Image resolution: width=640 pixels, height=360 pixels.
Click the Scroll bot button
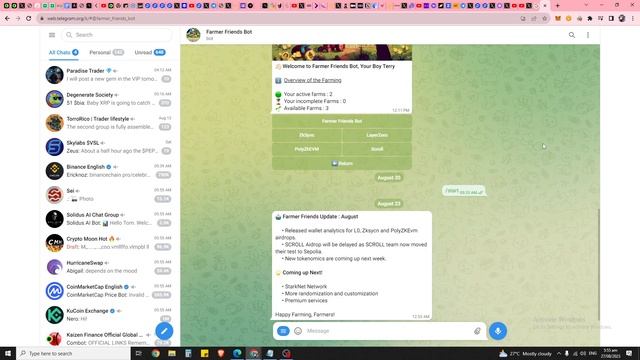tap(377, 149)
